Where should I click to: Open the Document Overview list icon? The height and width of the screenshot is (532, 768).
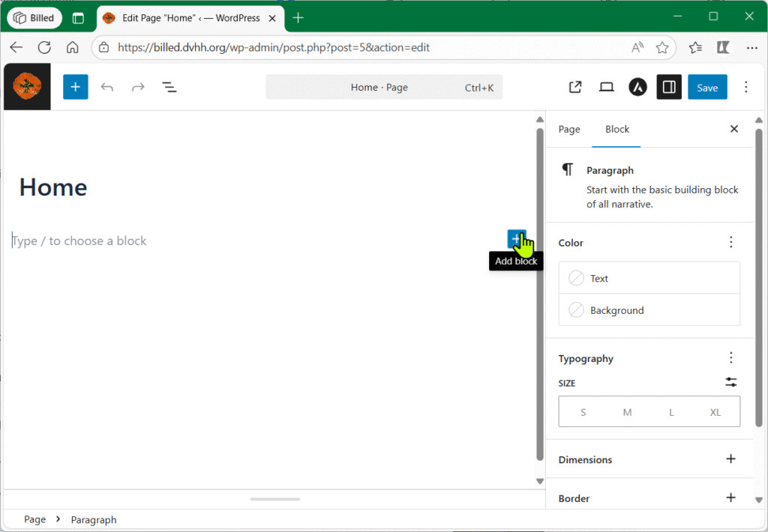169,88
